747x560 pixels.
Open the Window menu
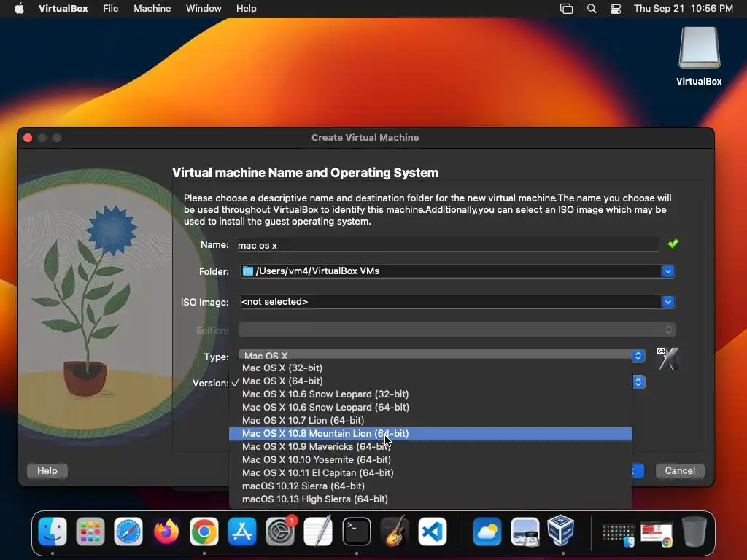[x=204, y=8]
